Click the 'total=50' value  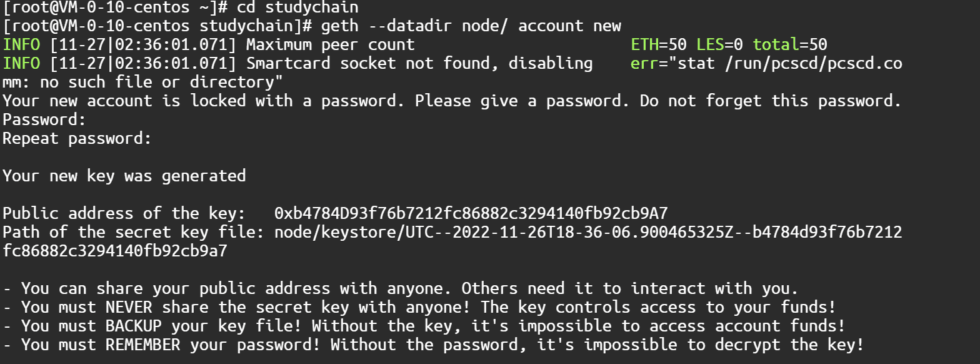[x=790, y=45]
